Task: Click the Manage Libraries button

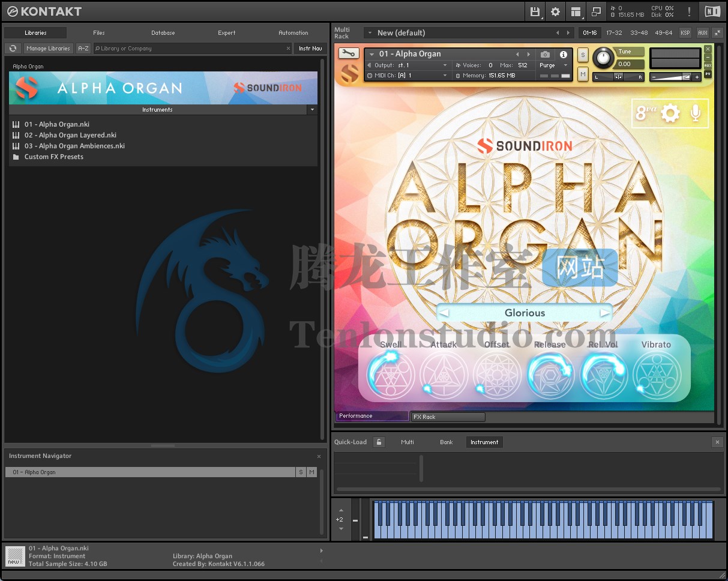Action: point(48,48)
